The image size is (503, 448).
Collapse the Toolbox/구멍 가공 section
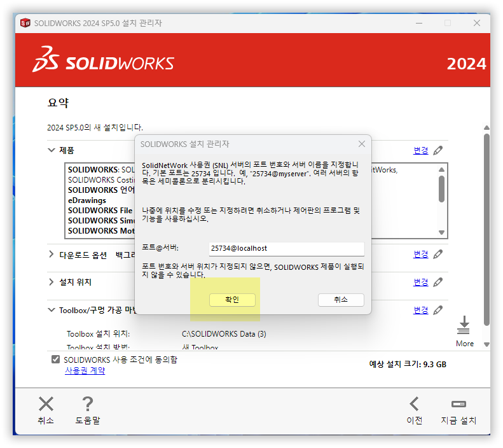coord(52,310)
